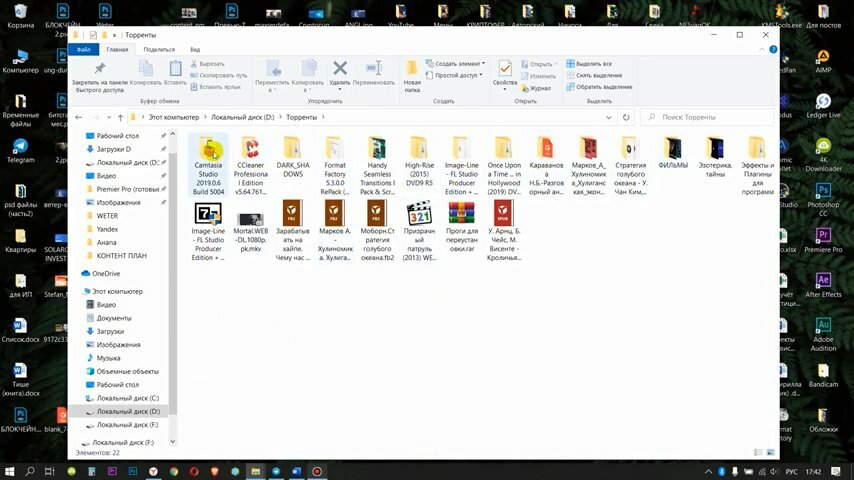The image size is (854, 480).
Task: Click Copy path (Скопировать путь) command
Action: (x=218, y=75)
